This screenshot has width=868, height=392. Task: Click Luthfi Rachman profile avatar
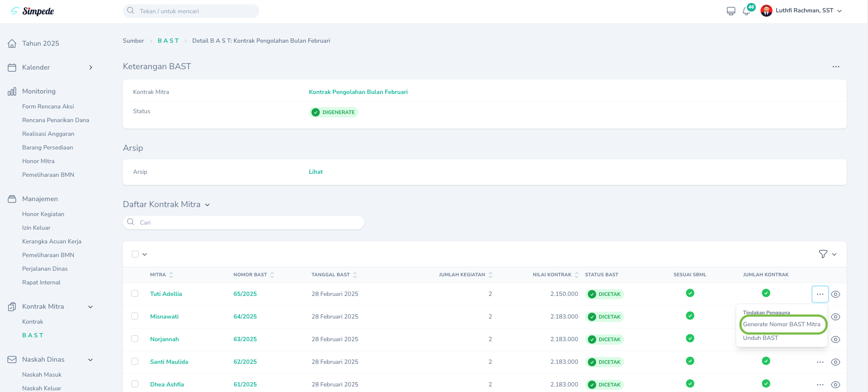pos(766,11)
